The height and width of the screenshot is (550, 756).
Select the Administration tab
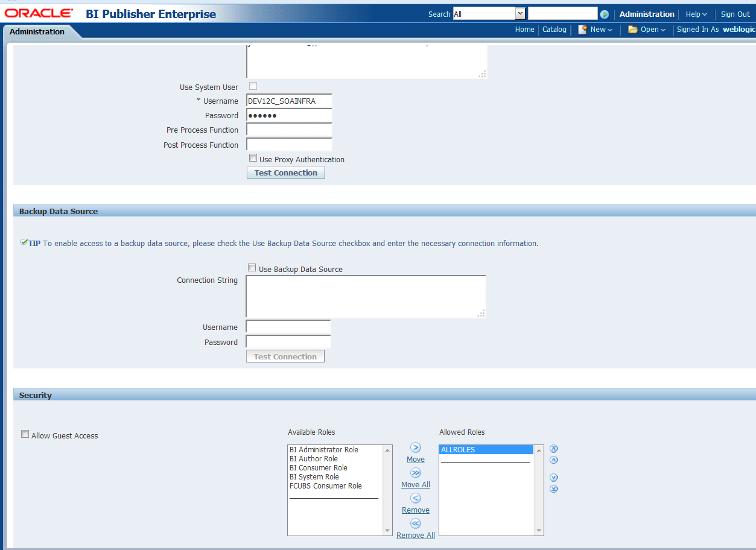pyautogui.click(x=37, y=32)
